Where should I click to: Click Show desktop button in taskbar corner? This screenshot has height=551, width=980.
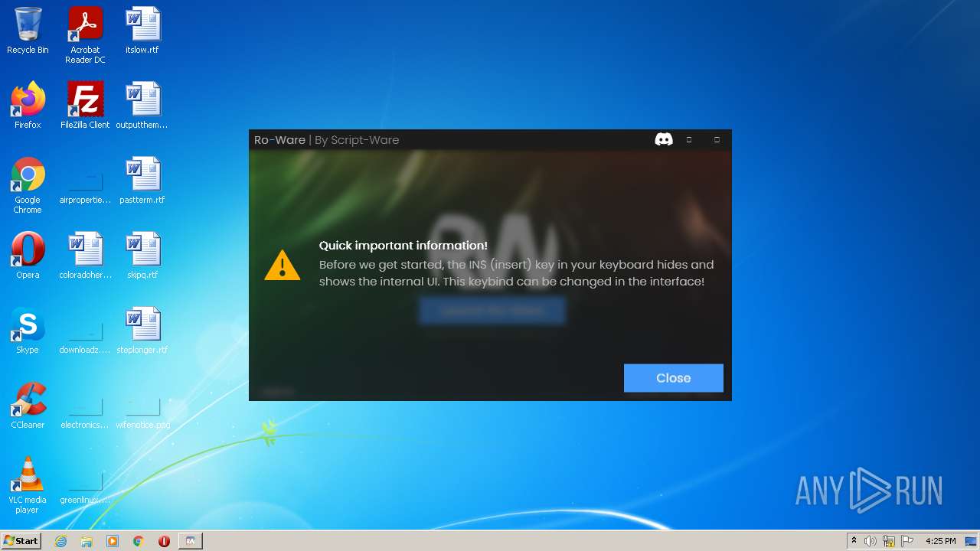pos(972,541)
